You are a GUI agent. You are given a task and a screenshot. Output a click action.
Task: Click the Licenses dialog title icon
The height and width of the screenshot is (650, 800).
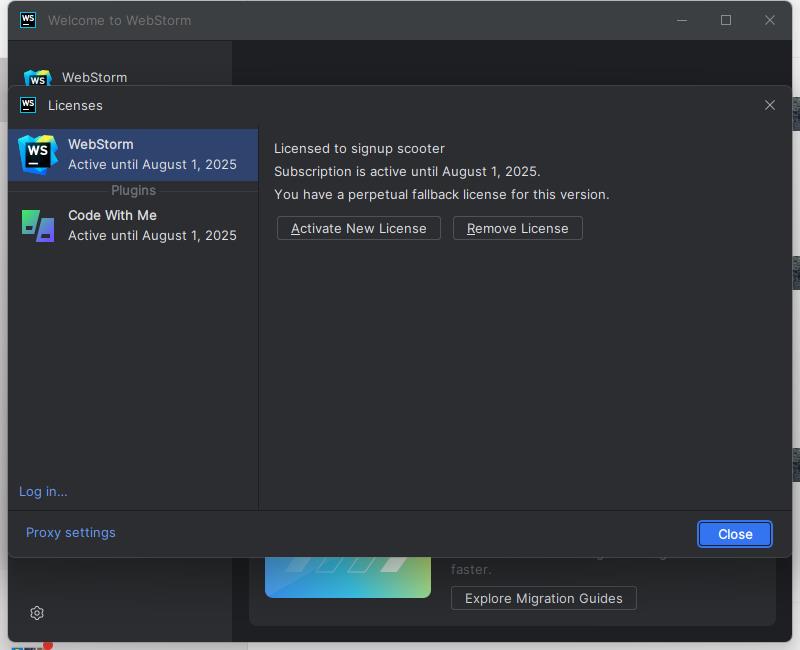tap(28, 105)
